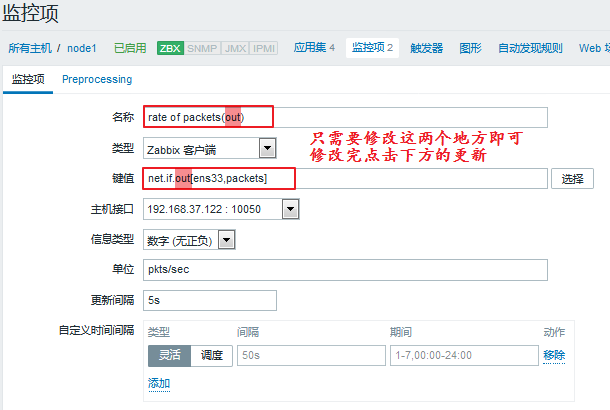Open the 类型 Zabbix 客户端 dropdown
The width and height of the screenshot is (610, 410).
pyautogui.click(x=210, y=149)
